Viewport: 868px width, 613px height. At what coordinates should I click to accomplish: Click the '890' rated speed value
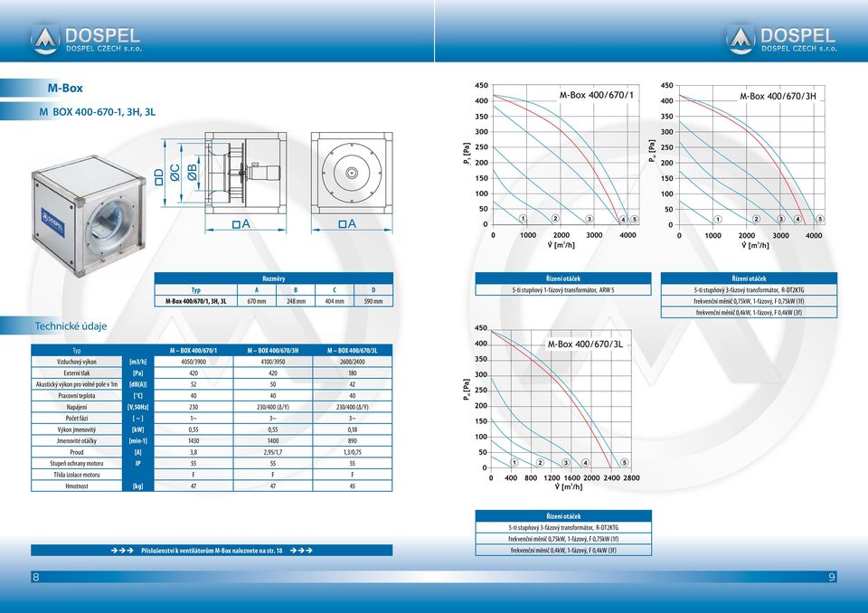click(x=353, y=441)
